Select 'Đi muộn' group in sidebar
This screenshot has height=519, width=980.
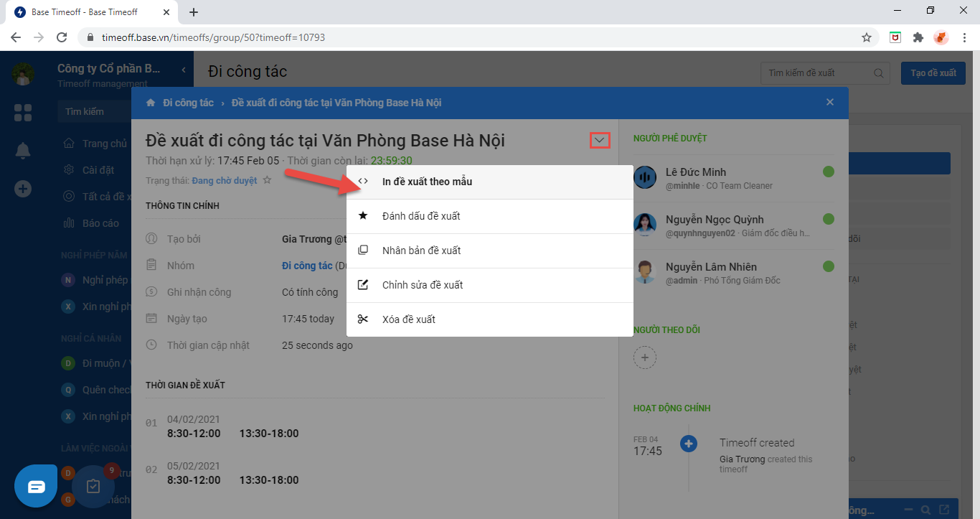pos(97,363)
